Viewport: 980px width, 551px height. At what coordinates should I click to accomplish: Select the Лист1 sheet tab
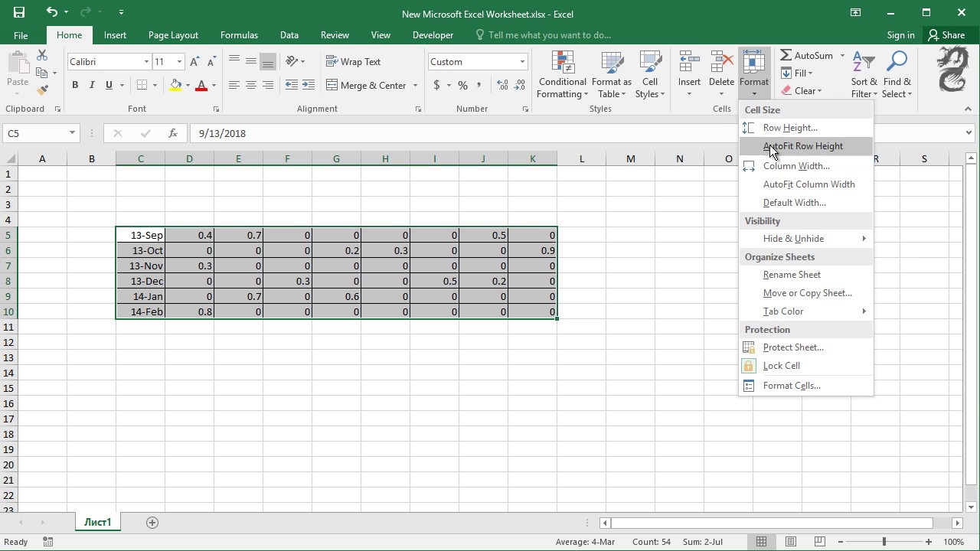click(97, 522)
